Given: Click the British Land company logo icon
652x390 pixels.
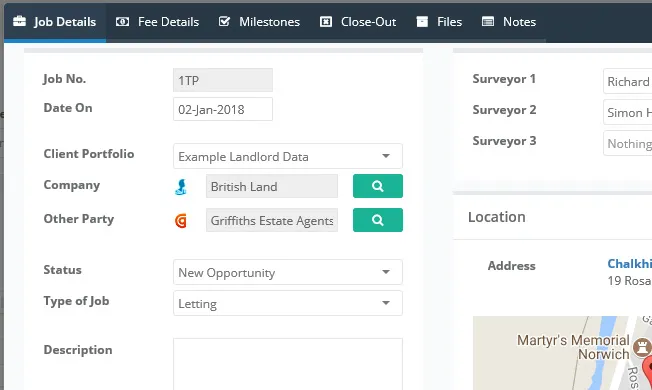Looking at the screenshot, I should click(x=181, y=187).
